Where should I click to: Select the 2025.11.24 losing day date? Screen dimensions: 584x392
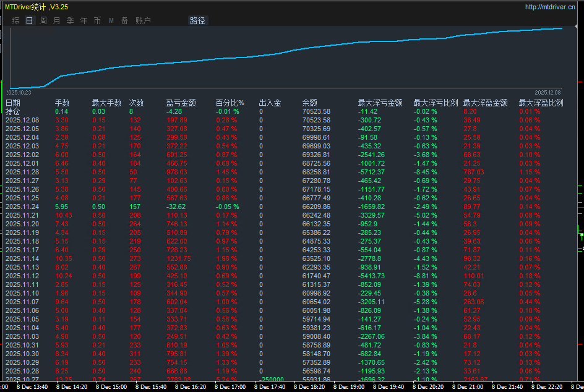point(22,207)
